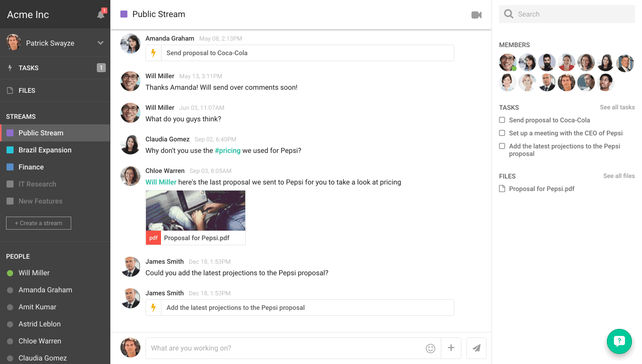Switch to the Brazil Expansion stream
The width and height of the screenshot is (642, 364).
[x=45, y=150]
